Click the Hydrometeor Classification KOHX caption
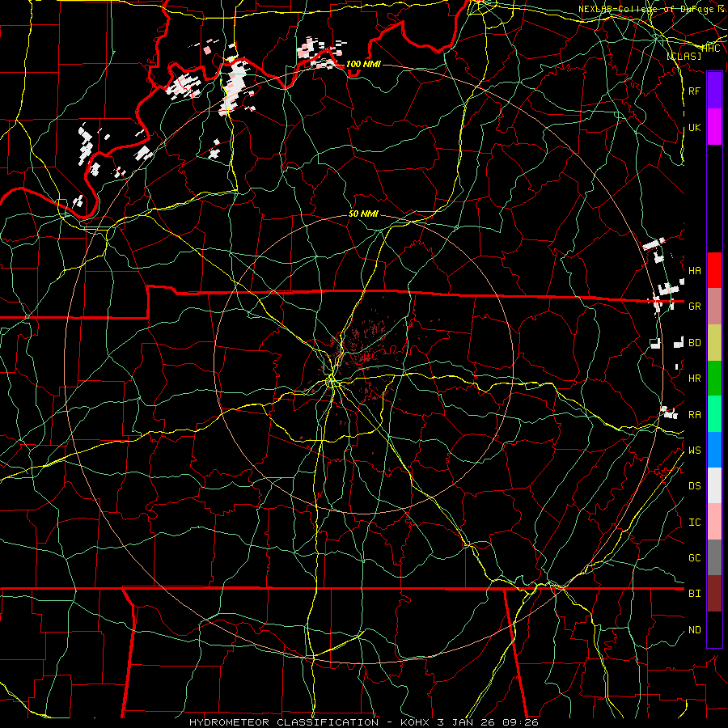Screen dimensions: 728x728 (x=364, y=722)
